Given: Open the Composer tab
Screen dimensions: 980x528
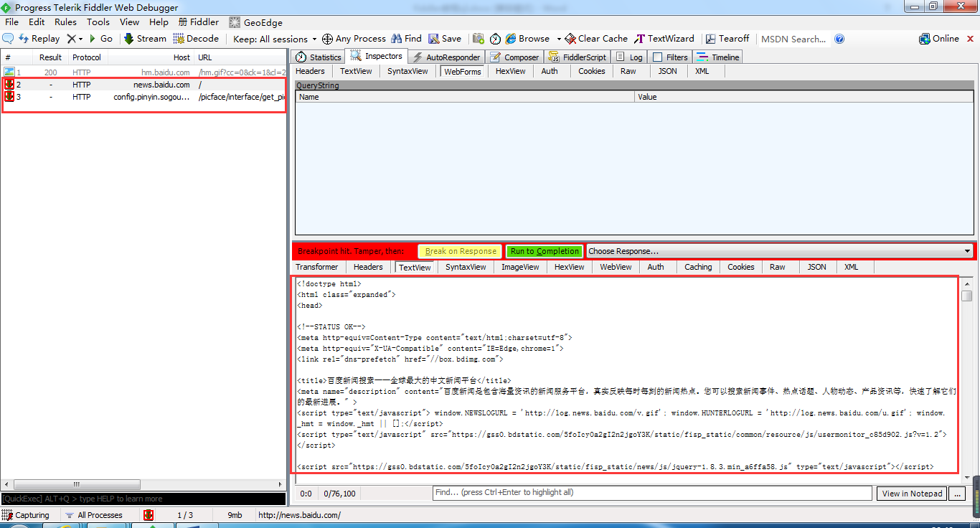Looking at the screenshot, I should 514,57.
